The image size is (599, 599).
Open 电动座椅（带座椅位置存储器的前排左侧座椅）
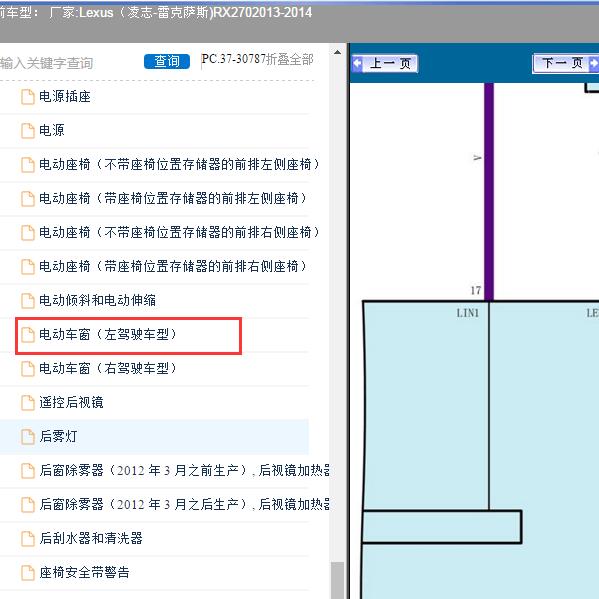tap(173, 199)
